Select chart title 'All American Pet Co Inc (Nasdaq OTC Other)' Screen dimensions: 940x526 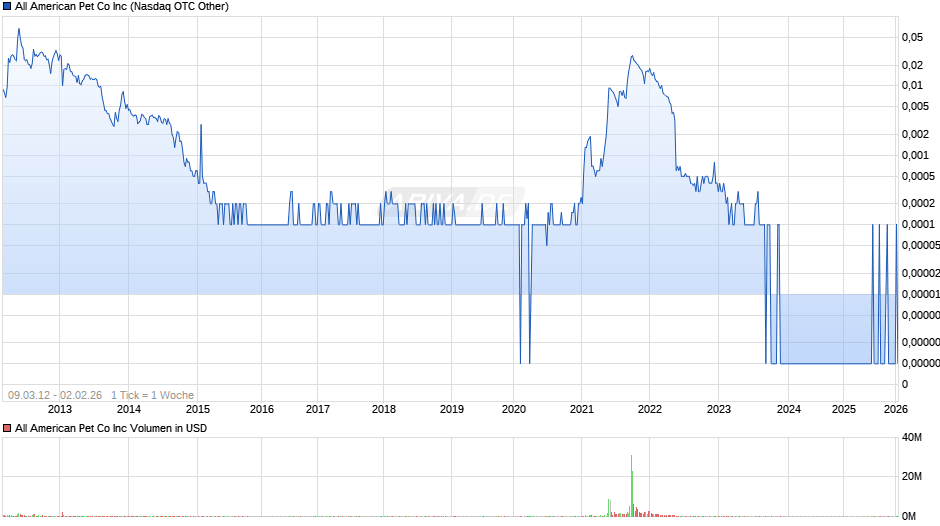point(122,7)
